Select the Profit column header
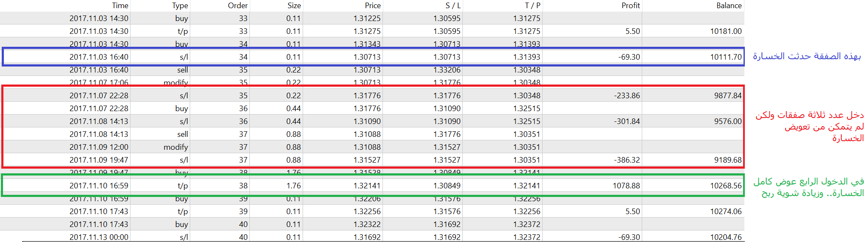 630,6
